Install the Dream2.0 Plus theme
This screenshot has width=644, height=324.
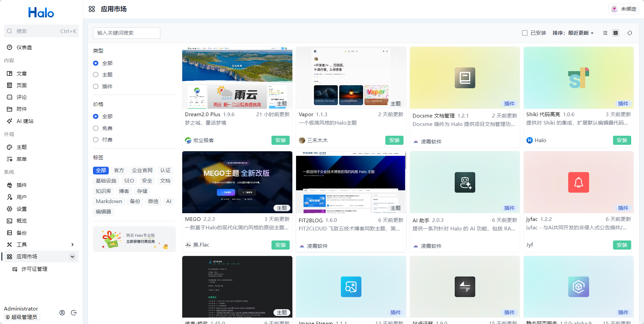pyautogui.click(x=281, y=140)
